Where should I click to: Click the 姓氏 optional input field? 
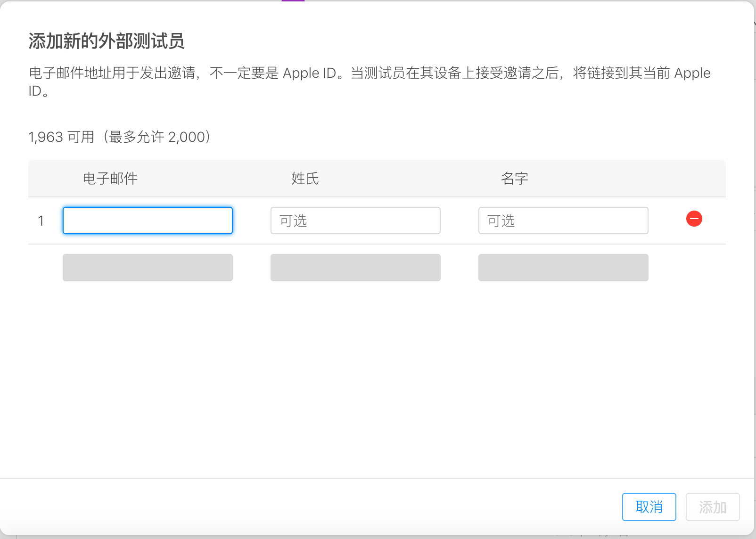pos(355,220)
